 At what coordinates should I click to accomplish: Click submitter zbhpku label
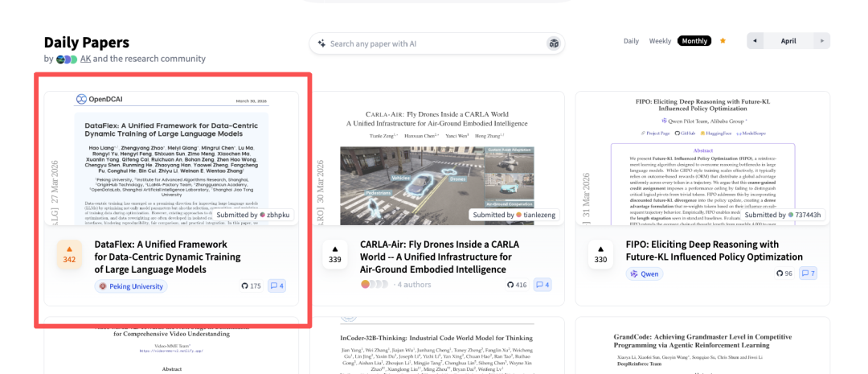253,215
